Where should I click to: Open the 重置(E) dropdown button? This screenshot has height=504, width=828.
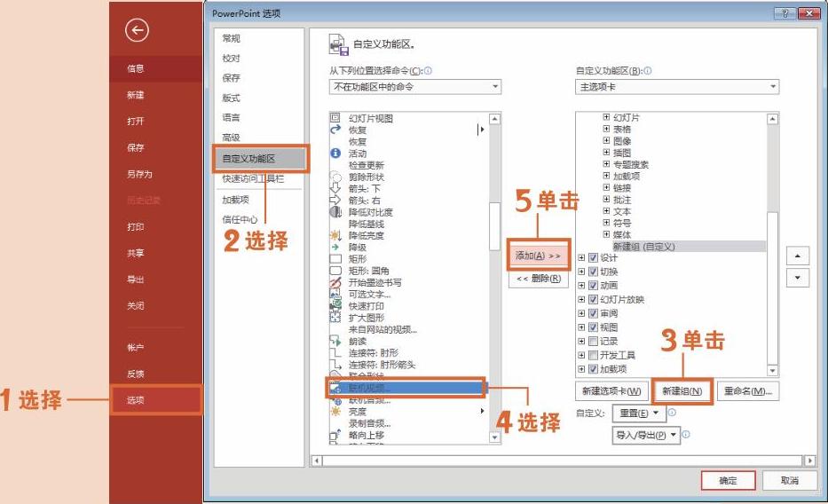point(639,413)
